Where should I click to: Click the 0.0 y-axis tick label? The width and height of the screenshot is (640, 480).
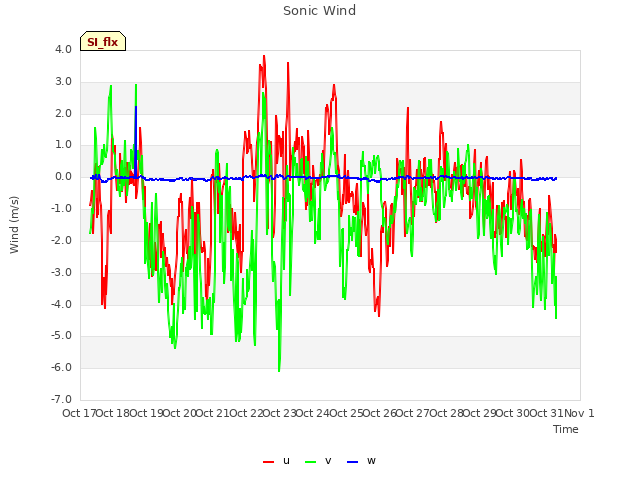click(63, 177)
